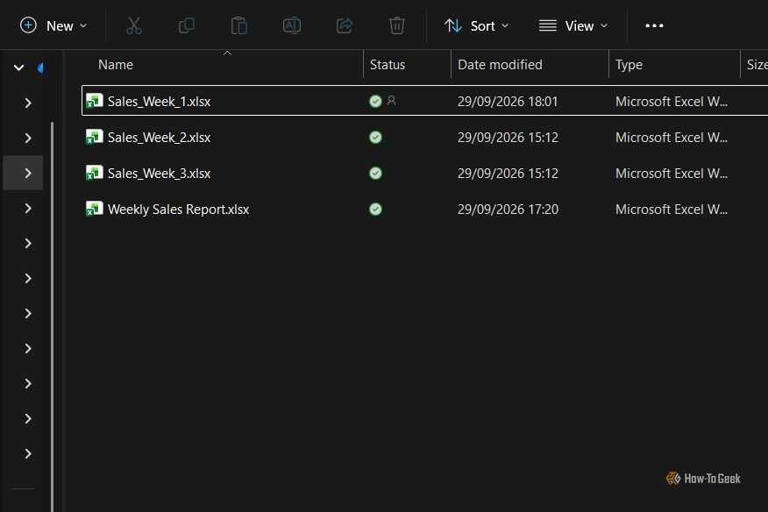Click Excel file icon of Sales_Week_1.xlsx
This screenshot has width=768, height=512.
tap(94, 101)
